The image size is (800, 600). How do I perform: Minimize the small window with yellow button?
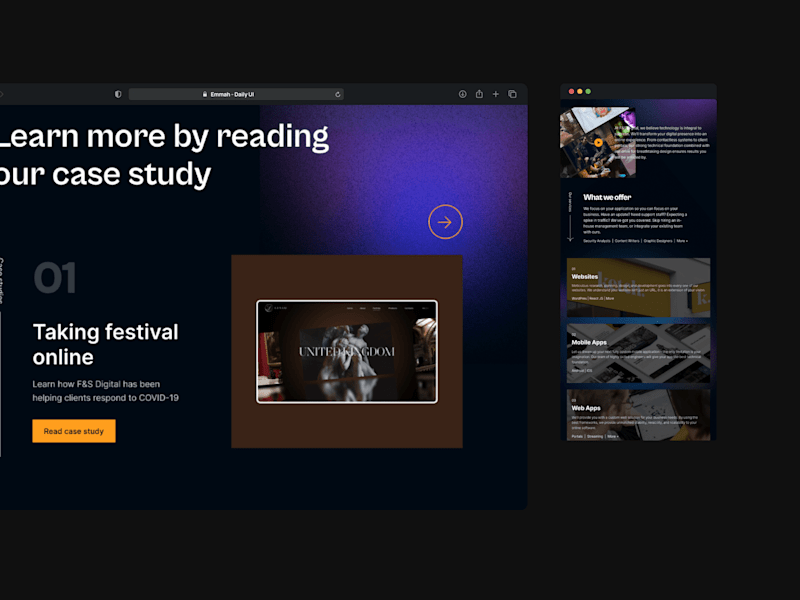tap(580, 91)
